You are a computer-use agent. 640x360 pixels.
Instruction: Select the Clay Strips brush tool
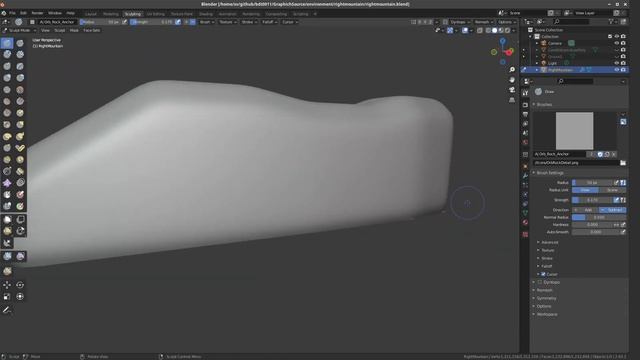20,54
